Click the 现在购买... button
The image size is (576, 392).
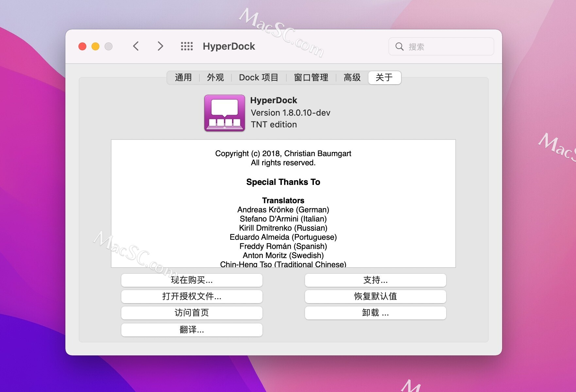click(192, 280)
